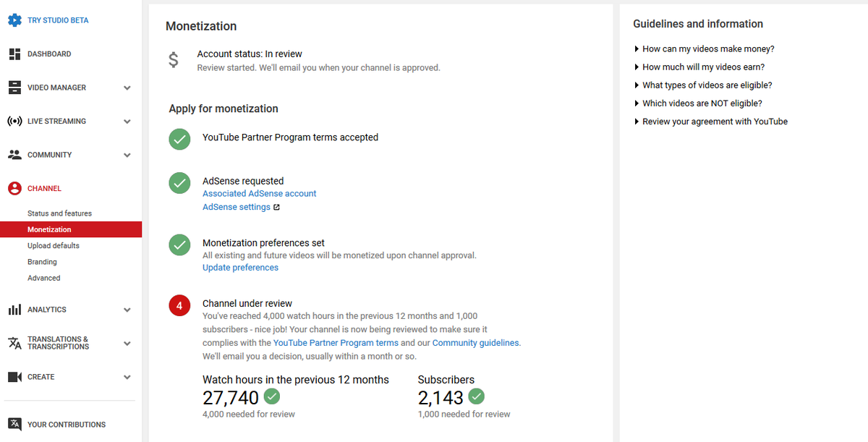Click the 2,143 subscribers value
This screenshot has width=868, height=442.
pyautogui.click(x=441, y=397)
